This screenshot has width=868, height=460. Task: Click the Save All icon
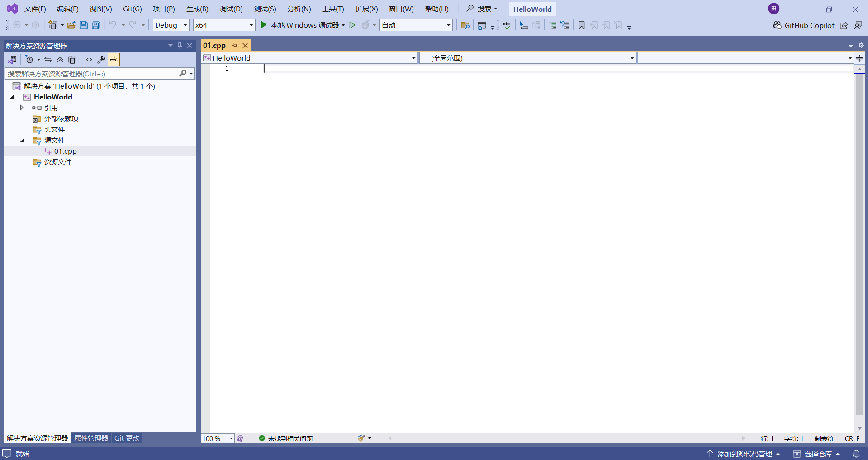click(96, 25)
